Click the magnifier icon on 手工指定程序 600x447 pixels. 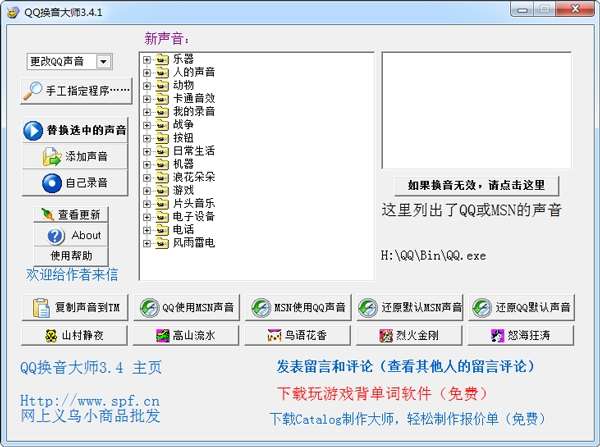(33, 91)
